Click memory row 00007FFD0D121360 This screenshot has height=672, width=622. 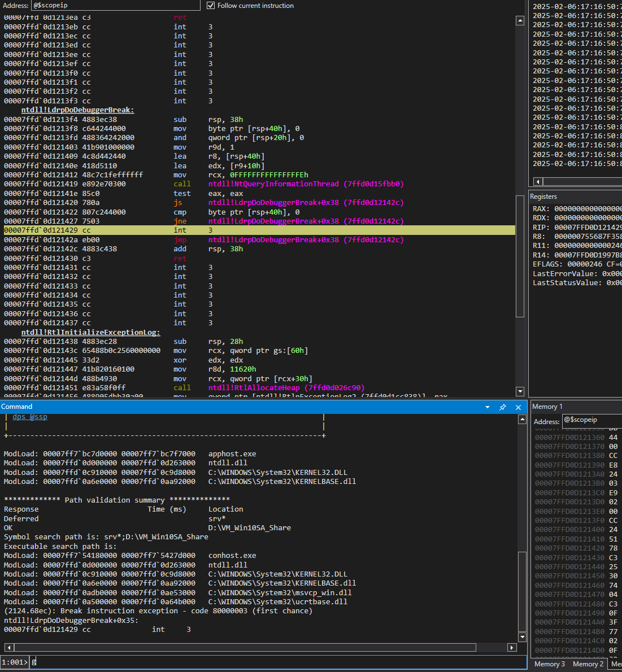point(576,438)
